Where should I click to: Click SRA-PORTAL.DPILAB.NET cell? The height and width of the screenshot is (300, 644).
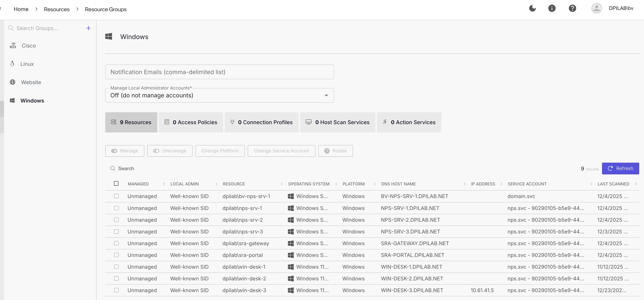[x=413, y=255]
